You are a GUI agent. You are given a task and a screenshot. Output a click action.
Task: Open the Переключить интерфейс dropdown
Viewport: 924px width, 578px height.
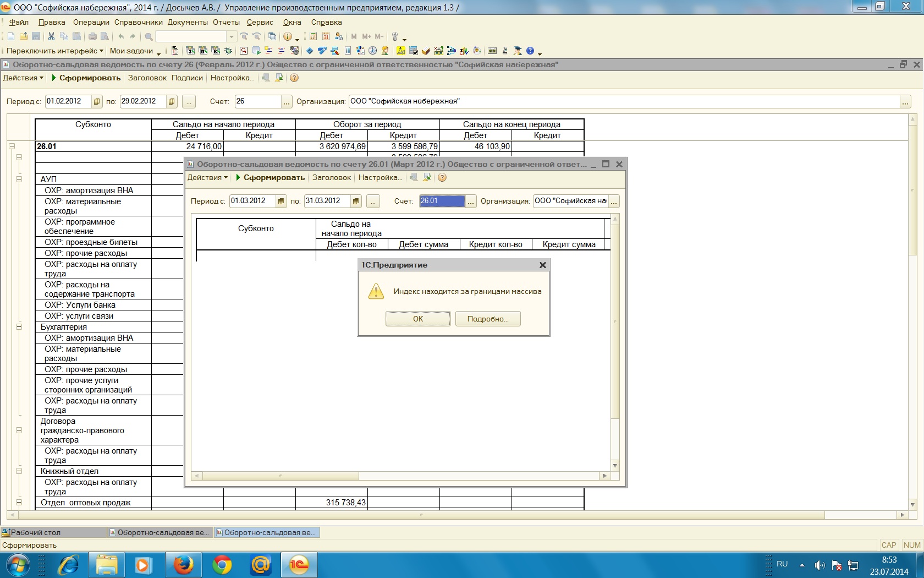point(54,51)
